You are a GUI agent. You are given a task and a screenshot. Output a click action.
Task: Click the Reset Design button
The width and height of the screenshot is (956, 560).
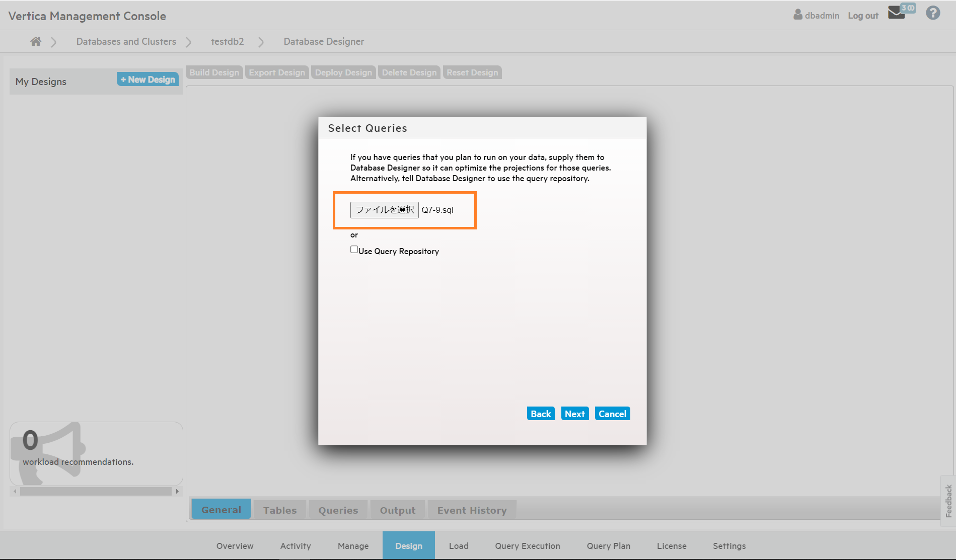coord(472,72)
